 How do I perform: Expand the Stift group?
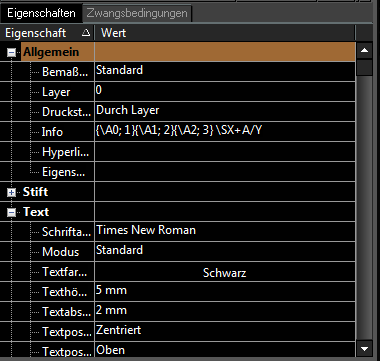click(11, 192)
